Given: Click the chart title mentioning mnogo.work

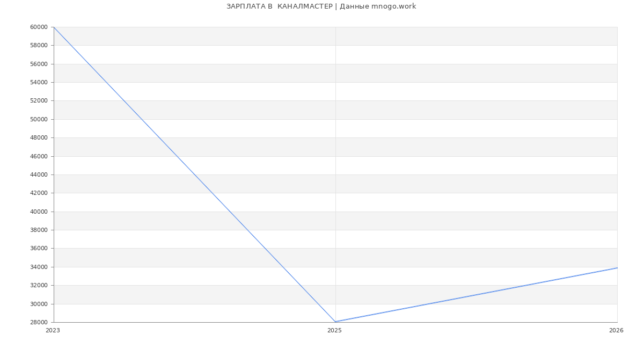Looking at the screenshot, I should [321, 6].
